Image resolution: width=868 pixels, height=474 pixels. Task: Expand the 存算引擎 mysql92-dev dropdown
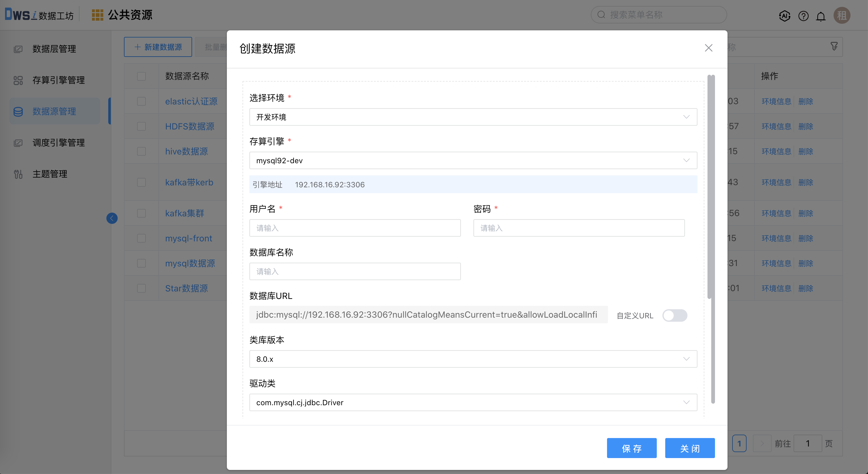(473, 160)
